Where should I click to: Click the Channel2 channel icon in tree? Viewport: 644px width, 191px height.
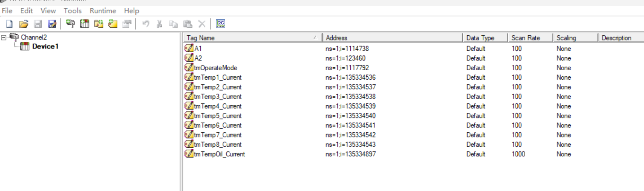click(14, 36)
